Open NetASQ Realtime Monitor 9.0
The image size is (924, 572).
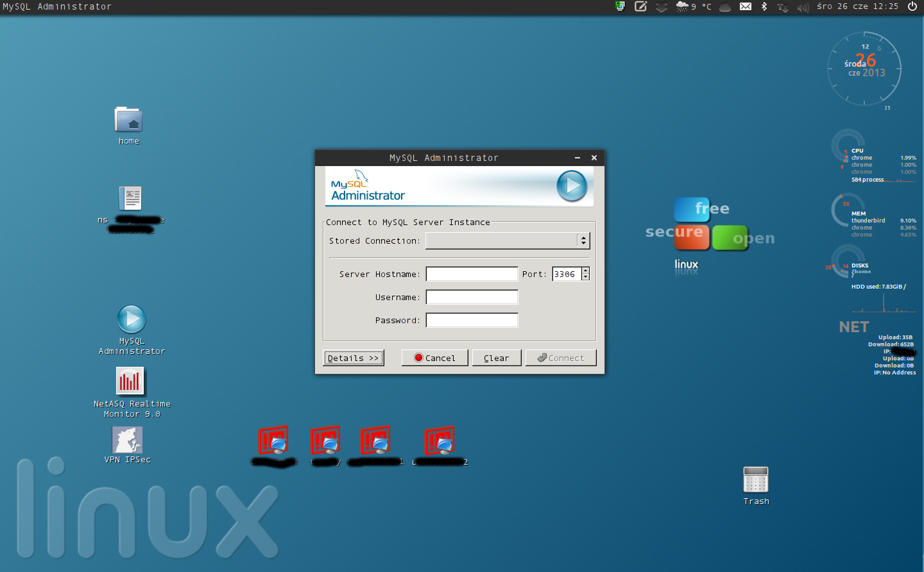[131, 381]
